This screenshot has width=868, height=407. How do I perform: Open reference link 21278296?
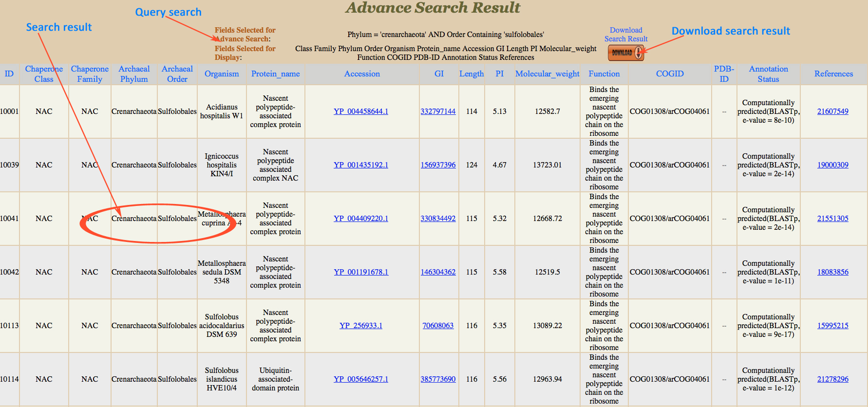833,379
